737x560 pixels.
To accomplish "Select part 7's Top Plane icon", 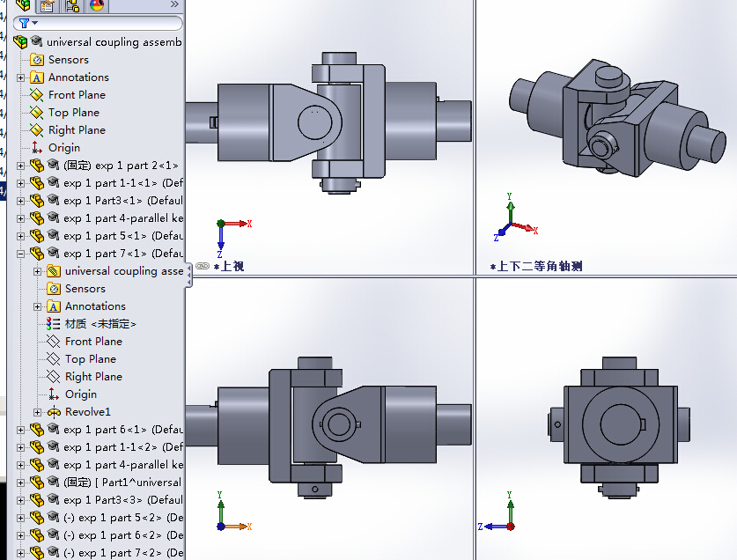I will tap(54, 359).
